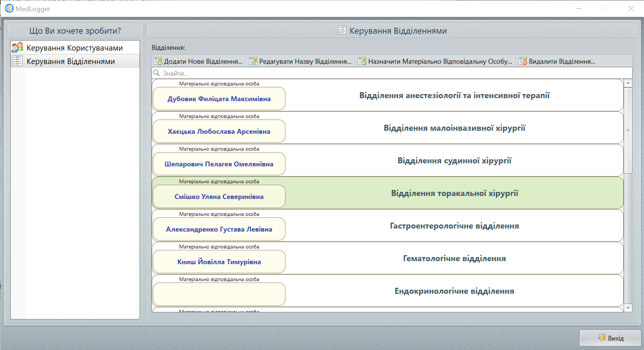Viewport: 644px width, 350px height.
Task: Click the scrollbar up arrow
Action: (x=628, y=83)
